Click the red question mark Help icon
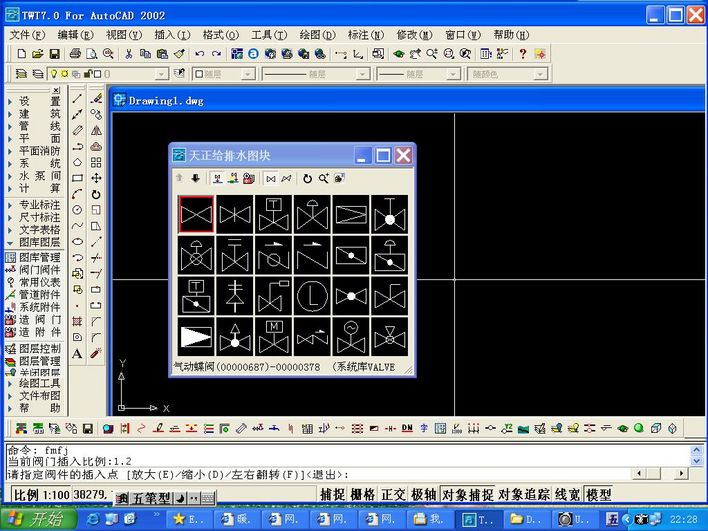708x531 pixels. tap(522, 54)
